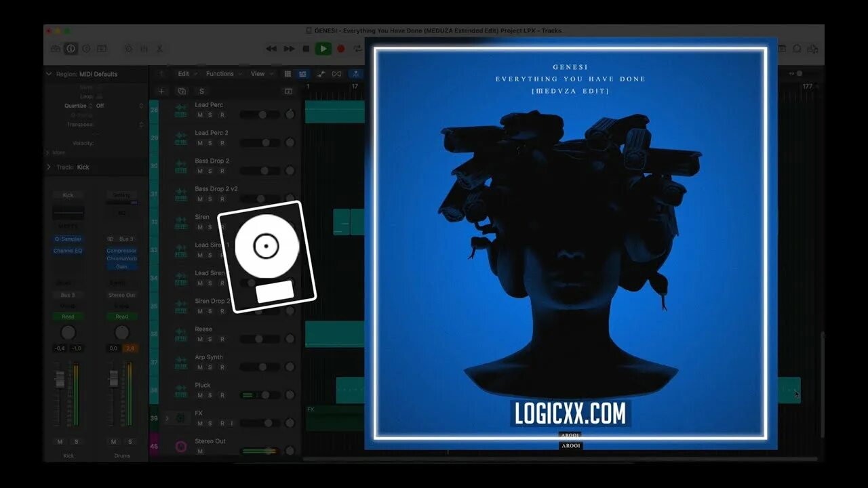Open the Edit menu in tracks area
The width and height of the screenshot is (868, 488).
[187, 74]
